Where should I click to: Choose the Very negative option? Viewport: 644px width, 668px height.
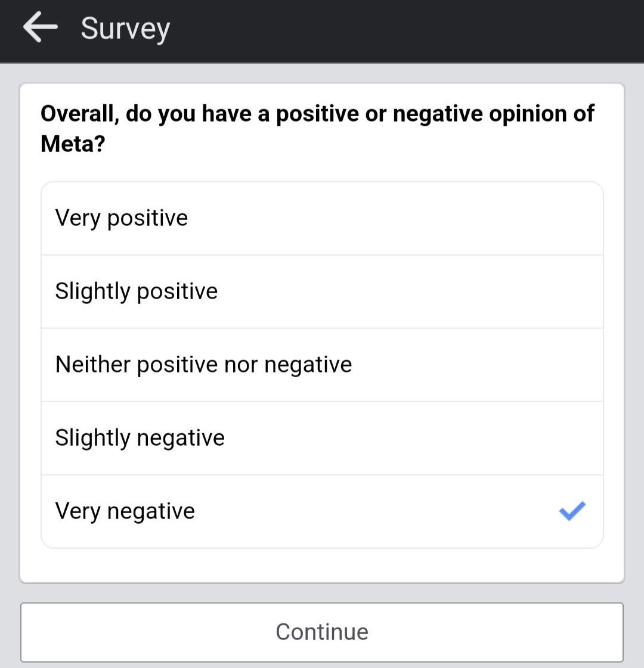tap(322, 511)
